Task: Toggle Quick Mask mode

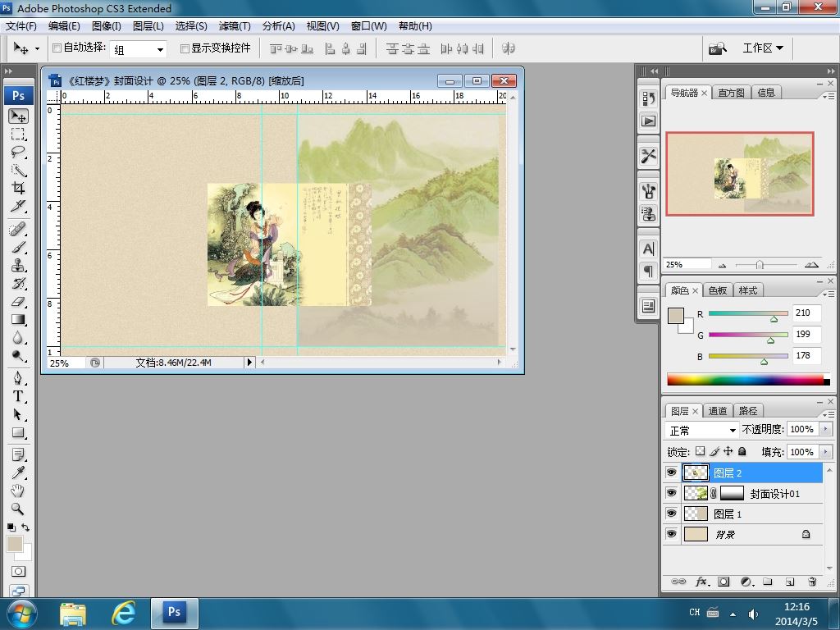Action: pos(18,572)
